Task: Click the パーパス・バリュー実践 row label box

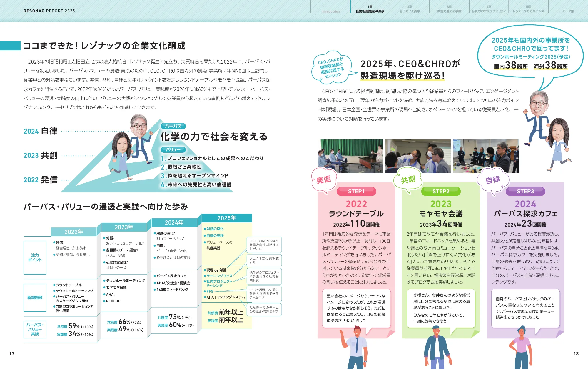Action: pyautogui.click(x=35, y=329)
